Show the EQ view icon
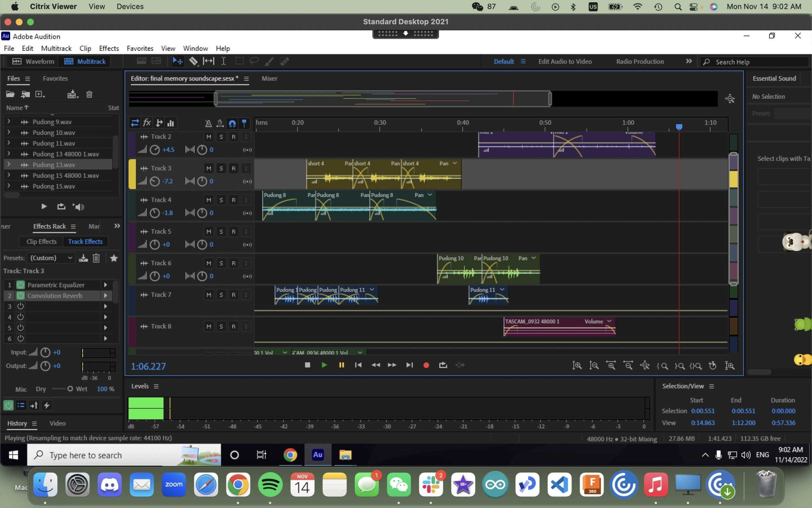The width and height of the screenshot is (812, 508). (171, 123)
